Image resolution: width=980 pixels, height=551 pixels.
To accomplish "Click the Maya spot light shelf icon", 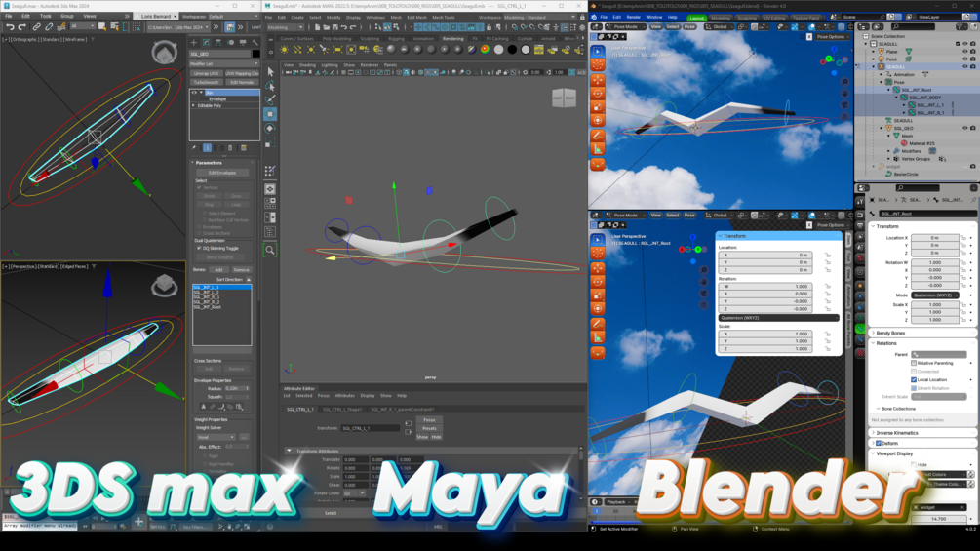I will click(324, 50).
